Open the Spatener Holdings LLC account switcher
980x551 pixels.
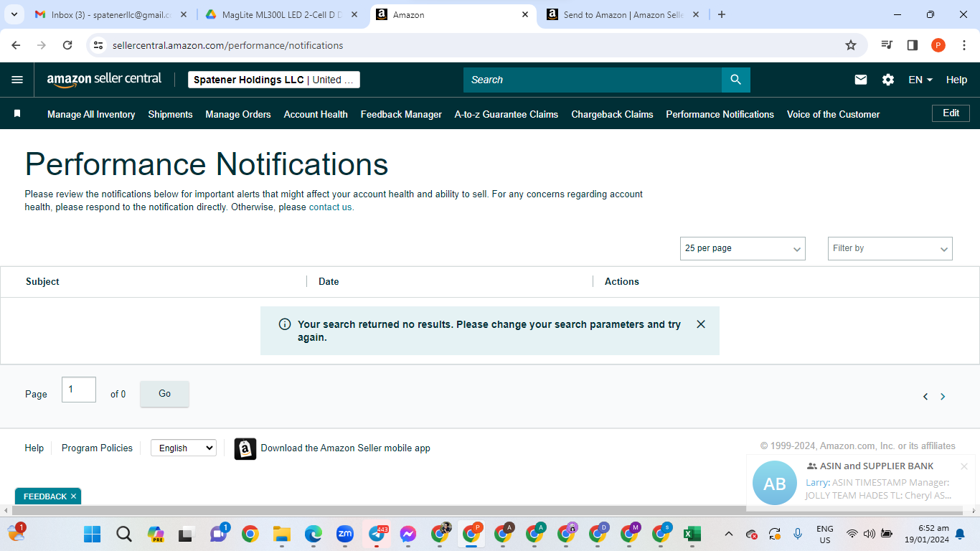[274, 80]
